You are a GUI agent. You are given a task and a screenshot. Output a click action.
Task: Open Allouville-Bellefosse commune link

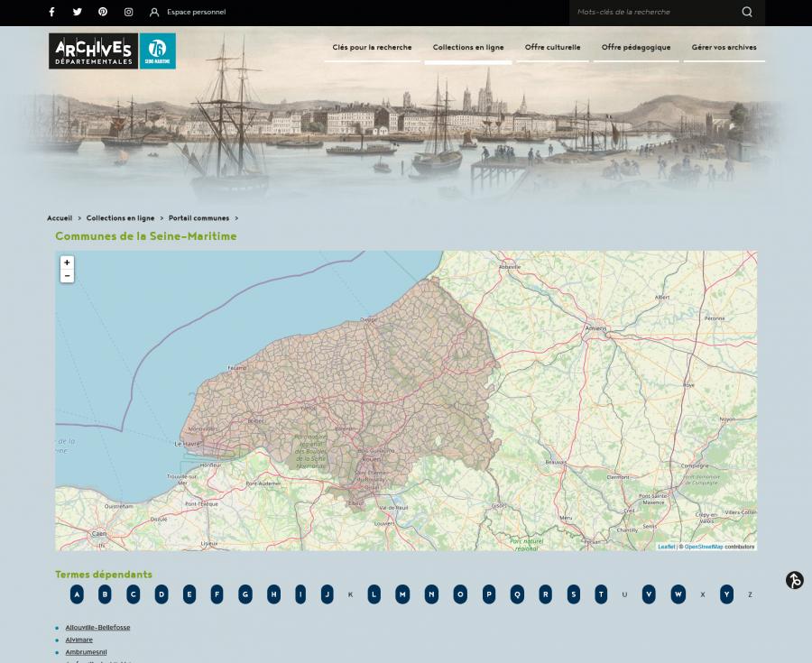click(97, 627)
